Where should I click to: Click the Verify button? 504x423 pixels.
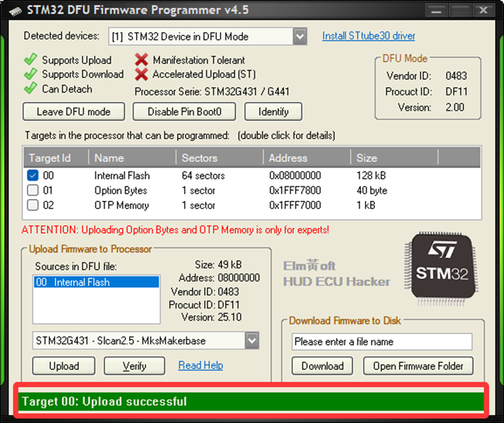pos(134,366)
